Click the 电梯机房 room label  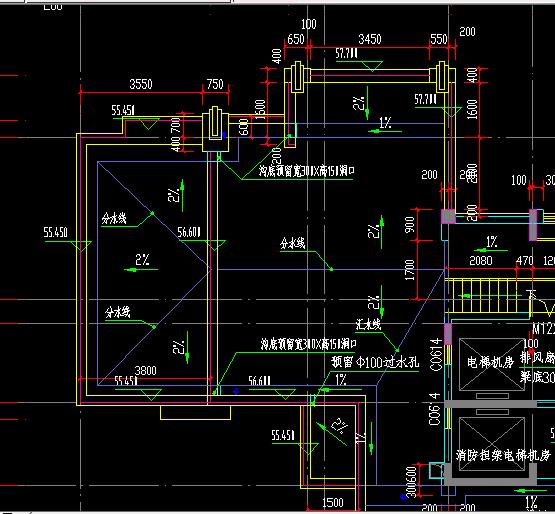click(490, 362)
